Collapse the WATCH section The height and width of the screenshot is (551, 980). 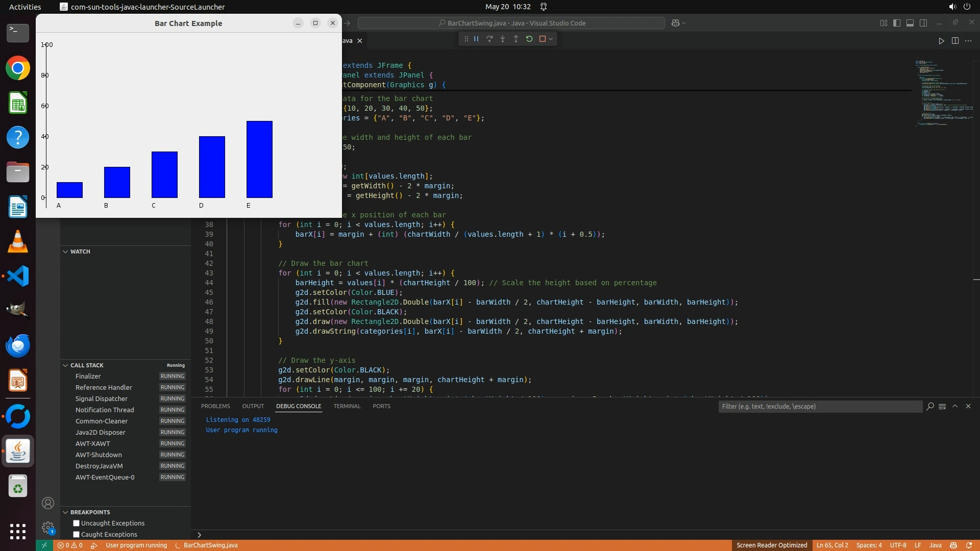66,252
